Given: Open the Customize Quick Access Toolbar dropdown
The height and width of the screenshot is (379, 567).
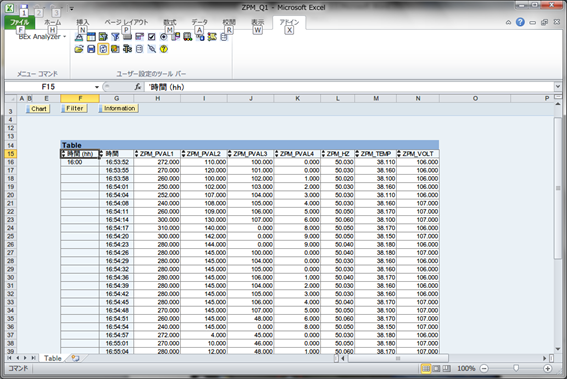Looking at the screenshot, I should pos(72,8).
